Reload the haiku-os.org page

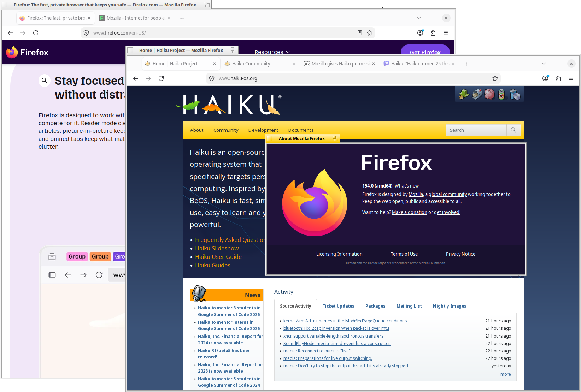tap(161, 78)
